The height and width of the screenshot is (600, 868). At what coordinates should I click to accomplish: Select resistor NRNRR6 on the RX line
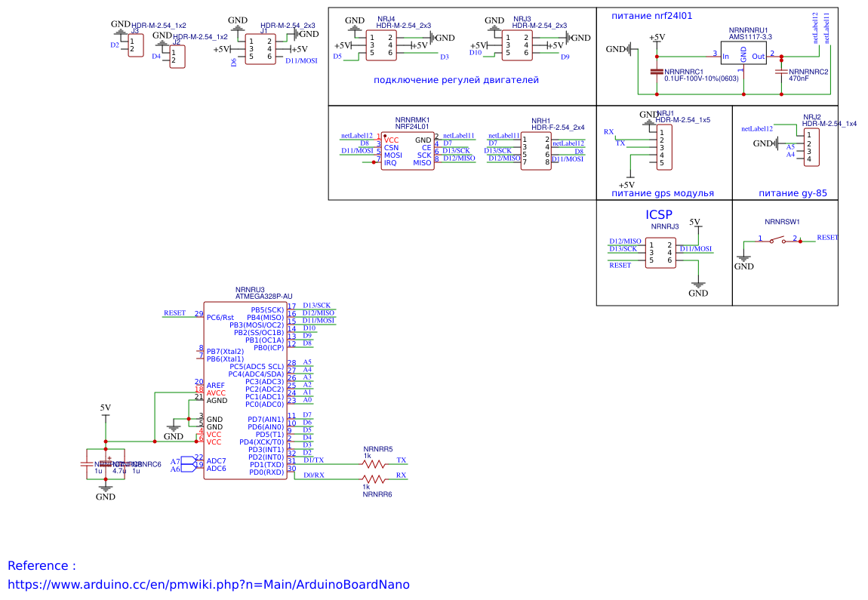[x=375, y=479]
